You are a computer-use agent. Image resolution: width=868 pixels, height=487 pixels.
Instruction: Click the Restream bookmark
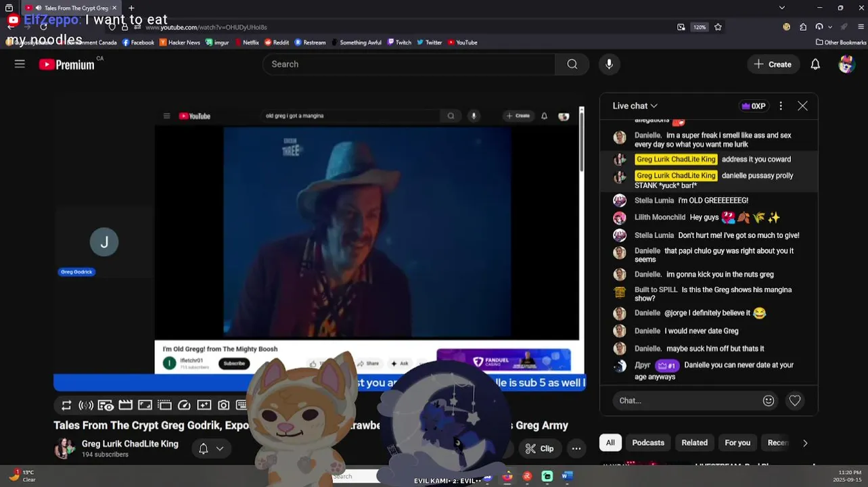[310, 43]
